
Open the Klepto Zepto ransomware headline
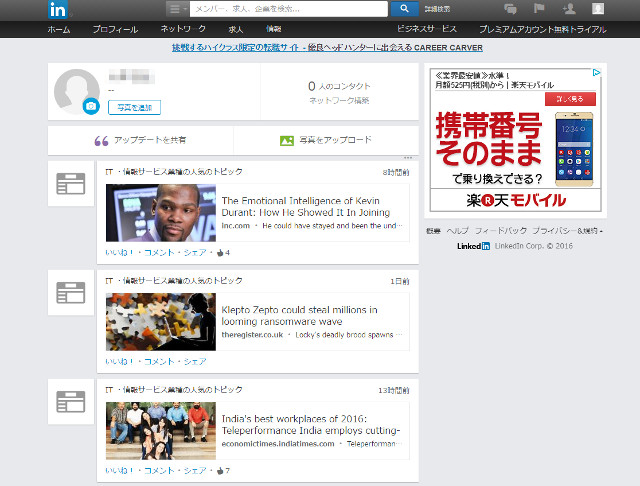(299, 315)
